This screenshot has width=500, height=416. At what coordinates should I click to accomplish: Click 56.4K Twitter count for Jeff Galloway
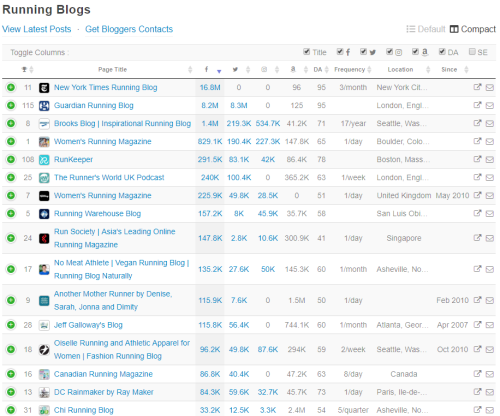point(239,325)
